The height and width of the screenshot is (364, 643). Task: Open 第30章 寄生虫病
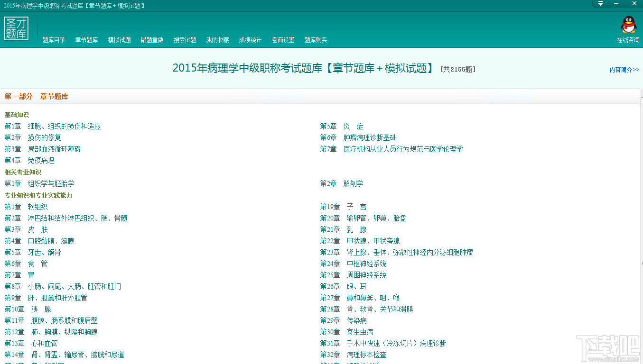tap(347, 332)
